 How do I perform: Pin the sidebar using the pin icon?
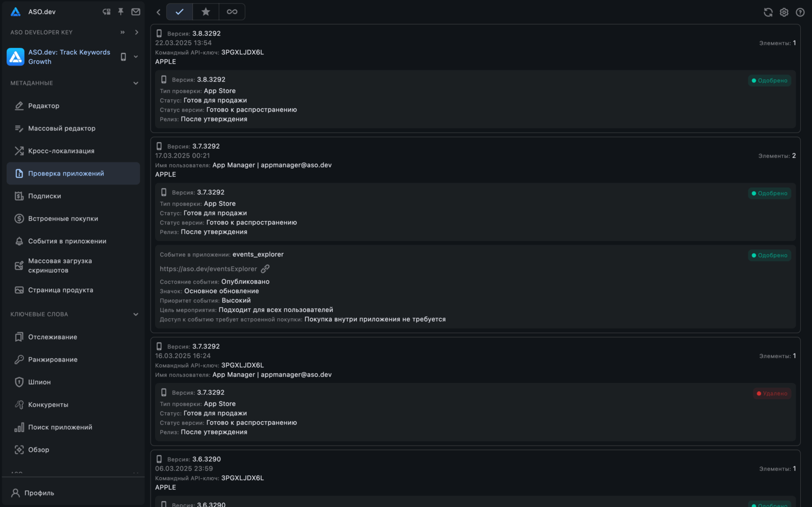click(121, 12)
